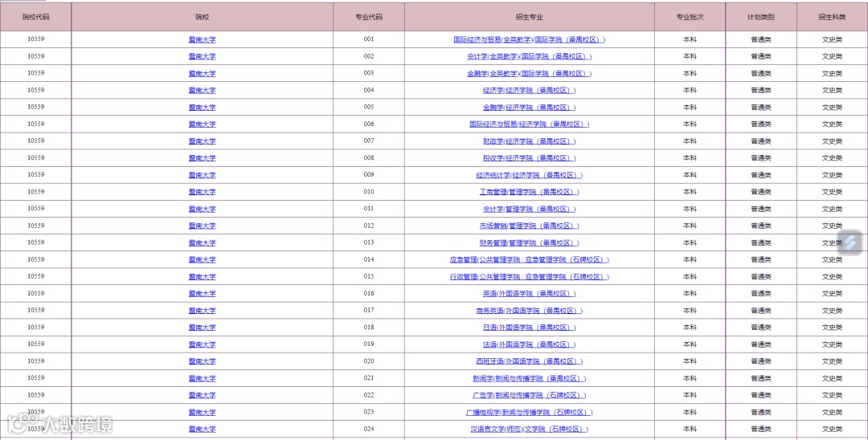Screen dimensions: 868x440
Task: Click the 招生专业 column header
Action: (x=529, y=17)
